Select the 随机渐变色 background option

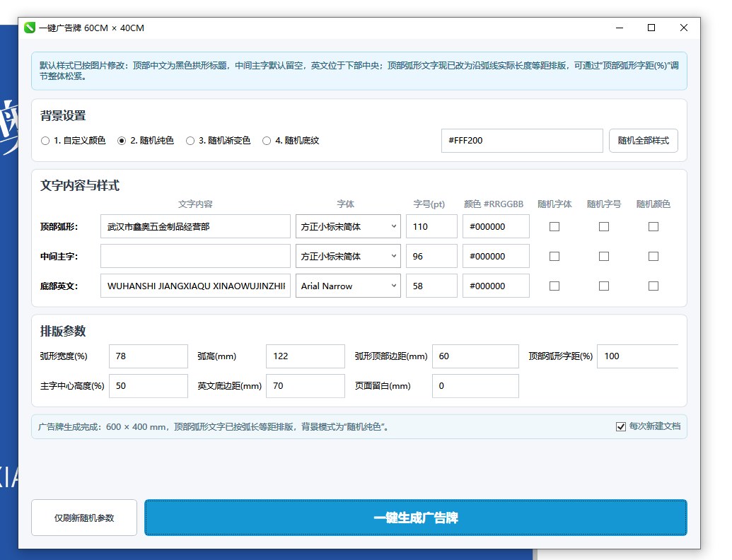[x=190, y=141]
